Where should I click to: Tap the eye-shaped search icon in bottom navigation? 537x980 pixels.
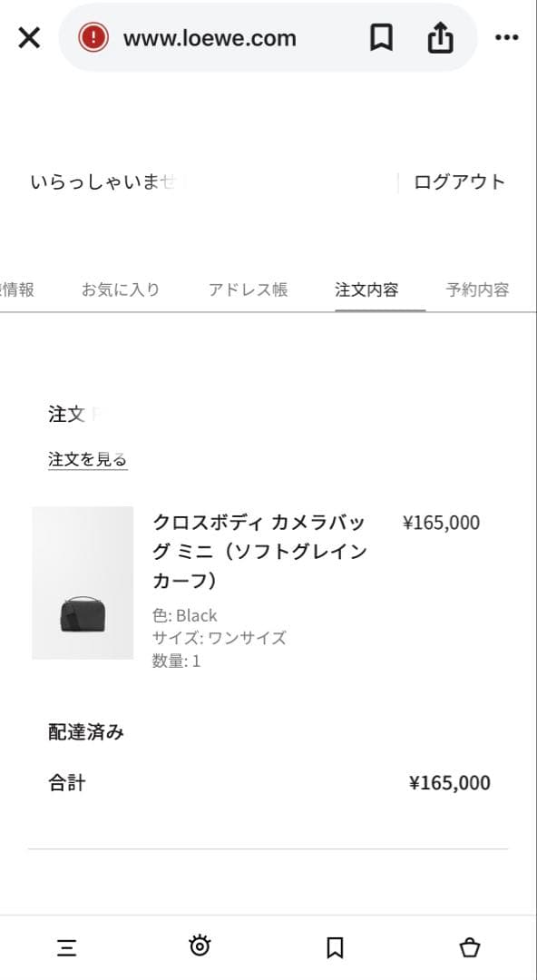point(200,946)
